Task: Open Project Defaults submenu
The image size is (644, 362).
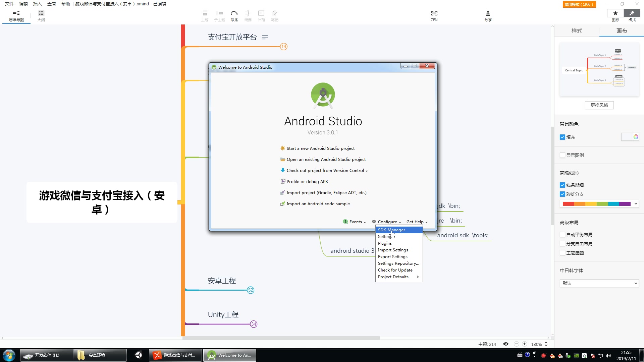Action: [399, 277]
